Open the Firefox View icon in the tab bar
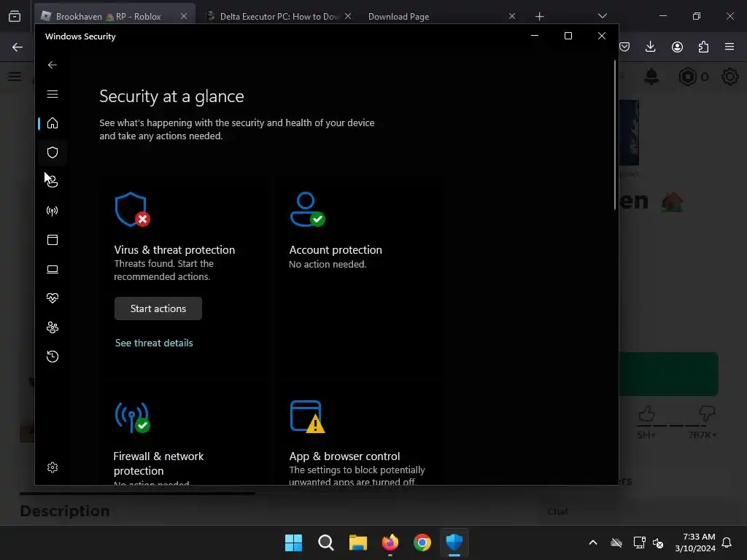Screen dimensions: 747x560 [x=15, y=17]
